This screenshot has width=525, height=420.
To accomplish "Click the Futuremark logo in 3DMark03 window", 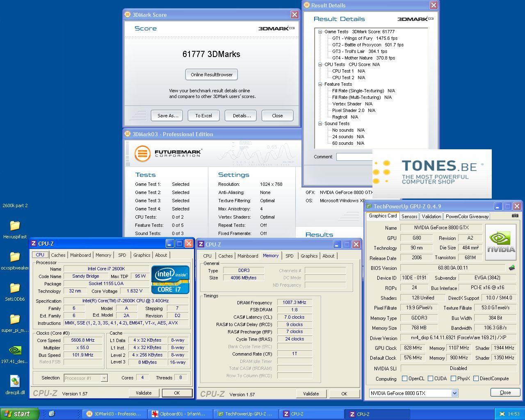I will (168, 153).
